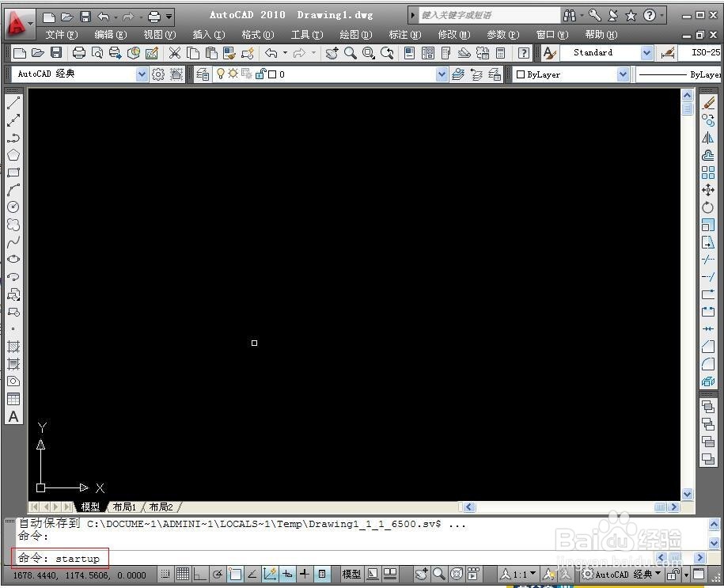The height and width of the screenshot is (588, 724).
Task: Click the Zoom Window toolbar icon
Action: point(369,53)
